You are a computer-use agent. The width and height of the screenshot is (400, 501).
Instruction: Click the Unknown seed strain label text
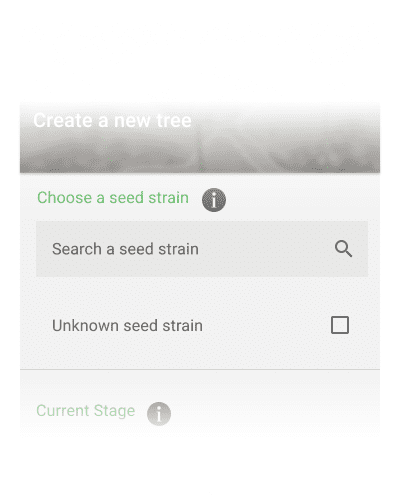coord(127,325)
